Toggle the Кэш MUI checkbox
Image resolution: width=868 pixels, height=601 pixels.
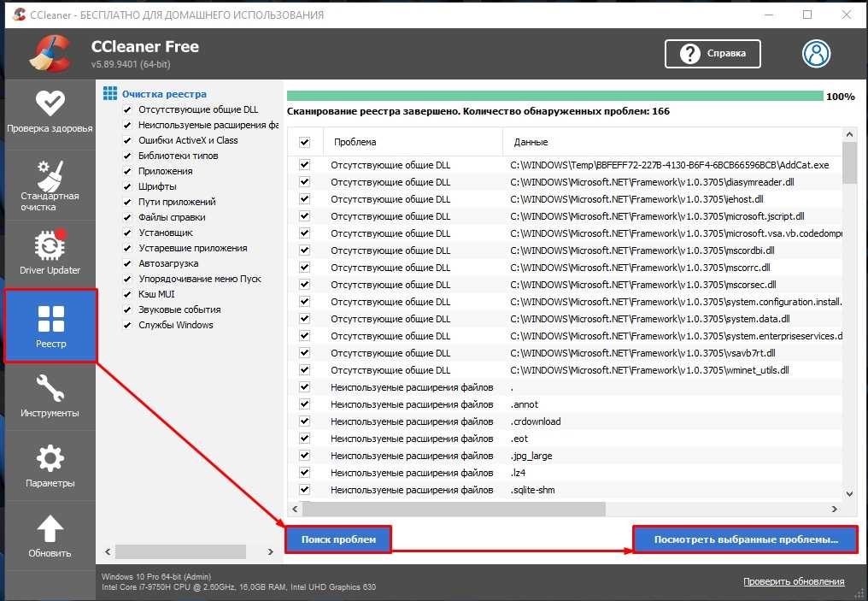coord(127,295)
